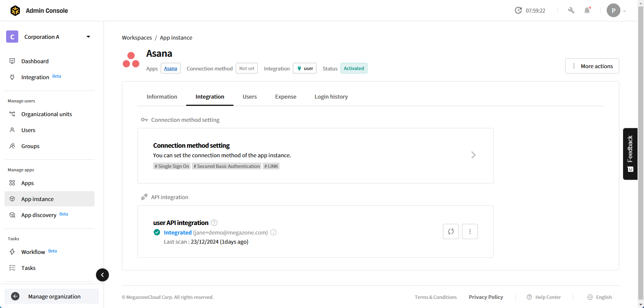Screen dimensions: 644x308
Task: Click the Activated status badge
Action: point(354,68)
